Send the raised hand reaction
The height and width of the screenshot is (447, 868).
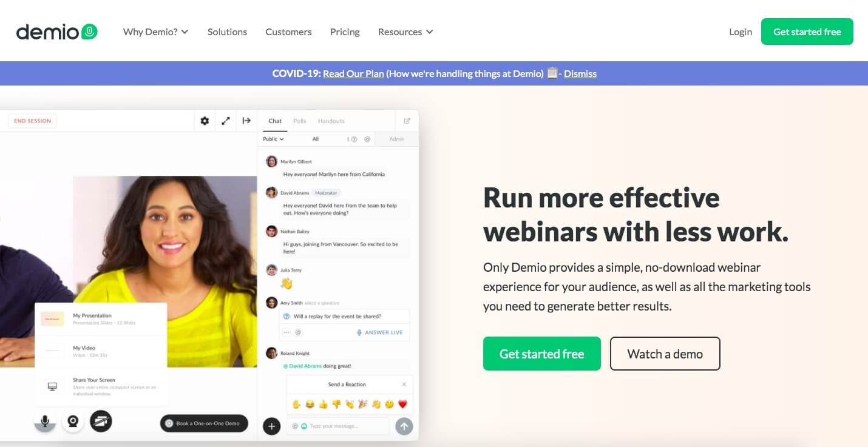(296, 404)
